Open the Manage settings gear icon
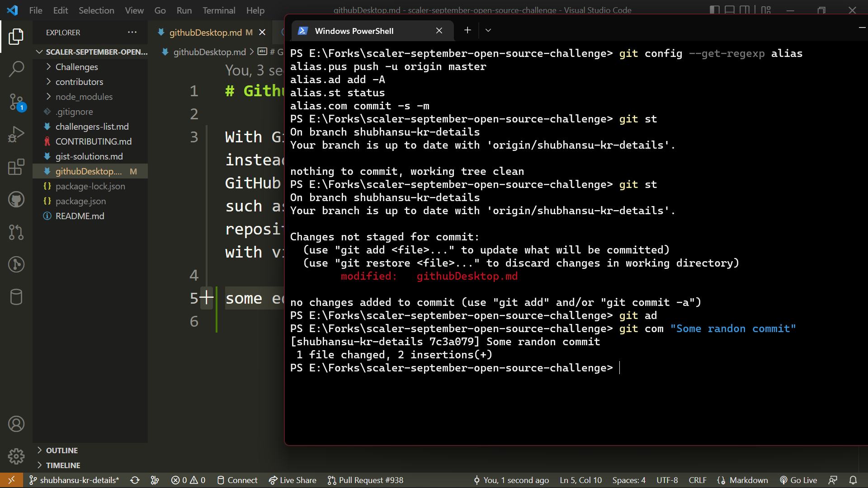Viewport: 868px width, 488px height. [x=17, y=456]
